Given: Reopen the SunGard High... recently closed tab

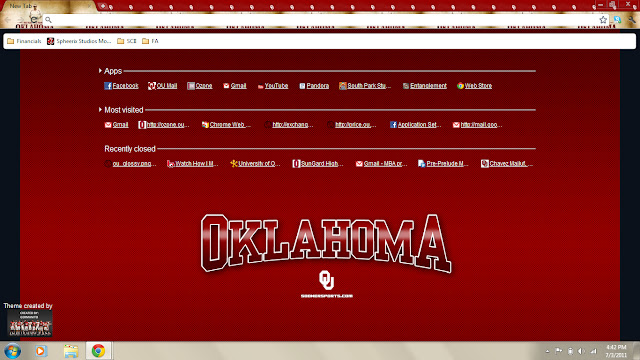Looking at the screenshot, I should 318,164.
